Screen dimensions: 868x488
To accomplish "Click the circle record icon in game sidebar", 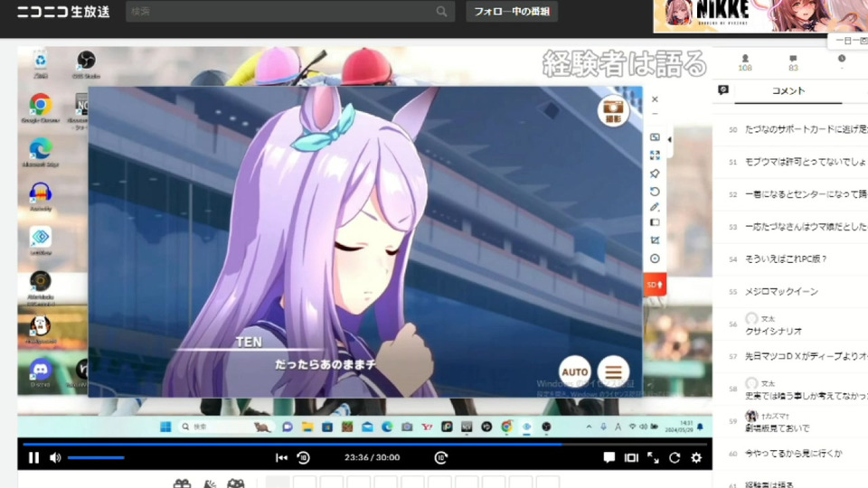I will click(x=655, y=258).
